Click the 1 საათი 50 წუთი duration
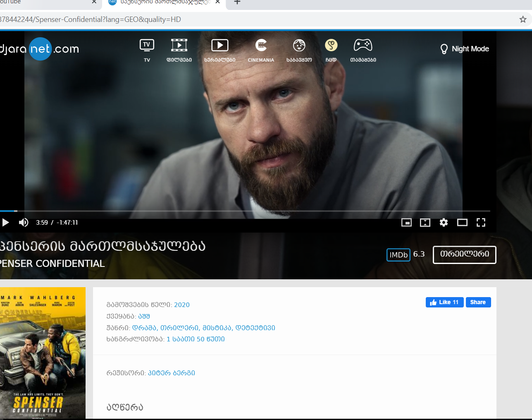Image resolution: width=532 pixels, height=420 pixels. (196, 339)
